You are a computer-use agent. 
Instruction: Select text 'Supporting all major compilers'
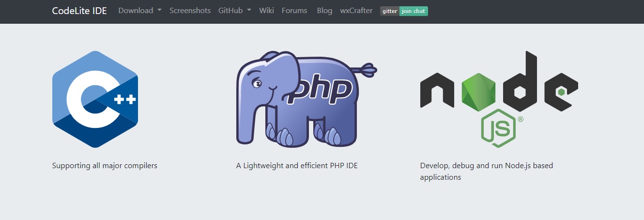[x=105, y=166]
